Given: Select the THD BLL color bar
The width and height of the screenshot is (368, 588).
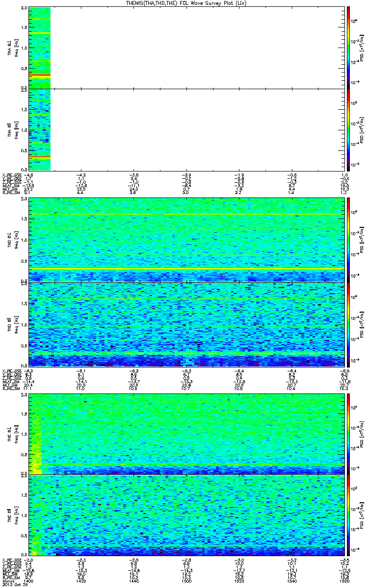Looking at the screenshot, I should pos(349,240).
